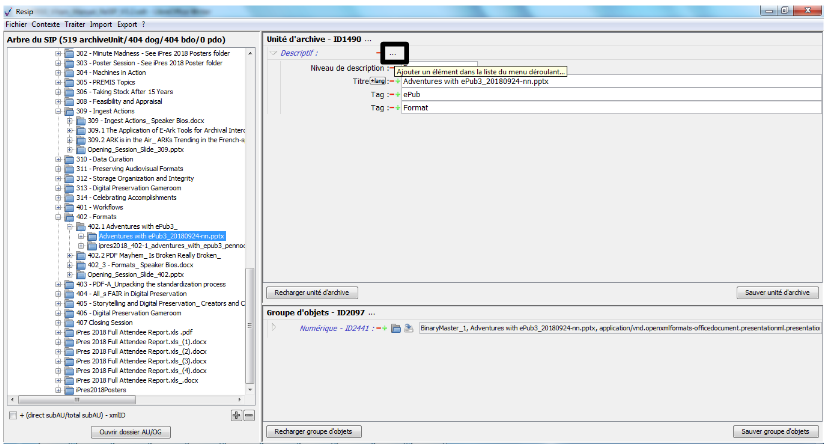Expand the Numérique ID2441 disclosure triangle

[x=275, y=327]
